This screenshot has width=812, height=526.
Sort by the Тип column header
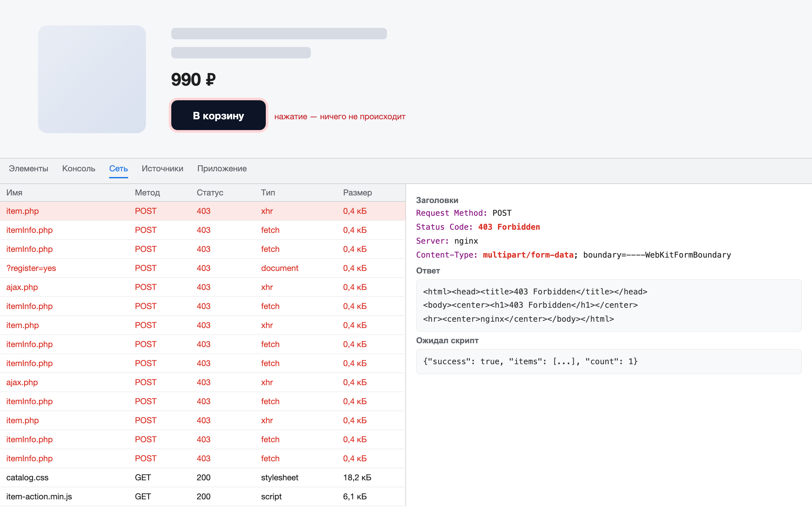(268, 193)
